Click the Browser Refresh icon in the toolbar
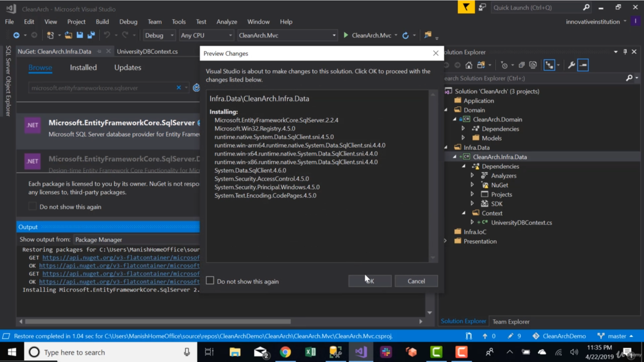The width and height of the screenshot is (644, 362). pos(406,35)
